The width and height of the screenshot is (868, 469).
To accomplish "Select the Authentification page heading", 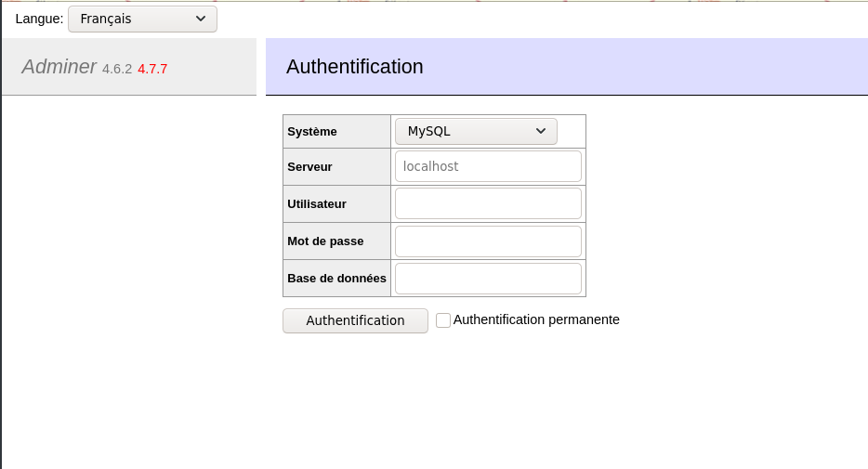I will (x=355, y=66).
